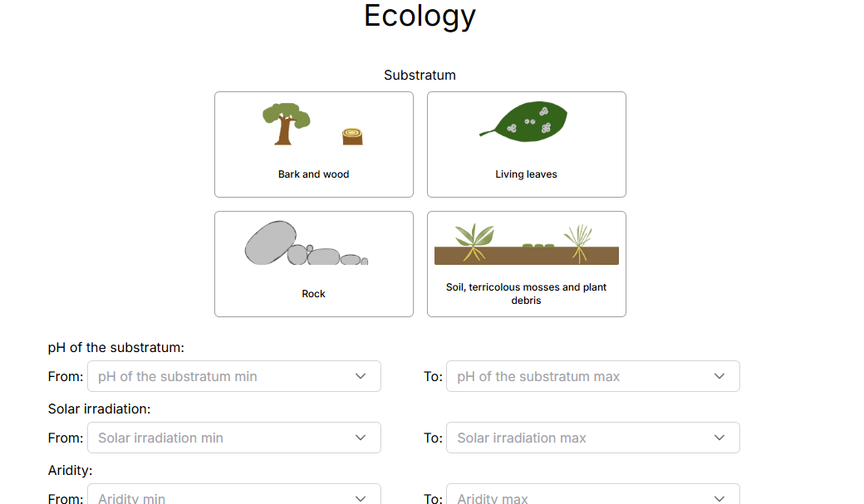Open the pH of the substratum min dropdown
Viewport: 864px width, 504px height.
tap(224, 376)
